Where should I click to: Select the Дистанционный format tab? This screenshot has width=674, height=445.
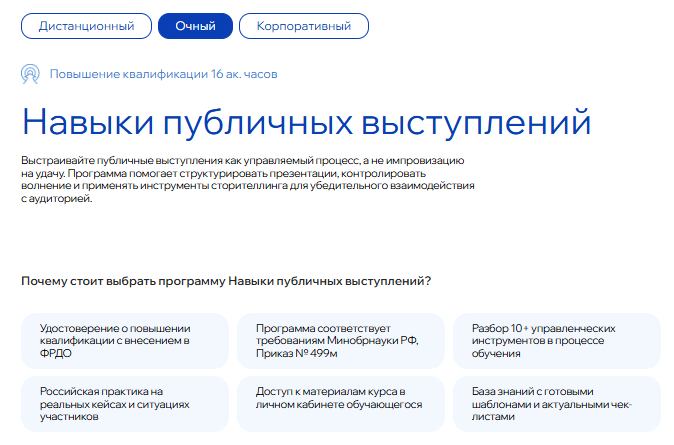pos(86,25)
